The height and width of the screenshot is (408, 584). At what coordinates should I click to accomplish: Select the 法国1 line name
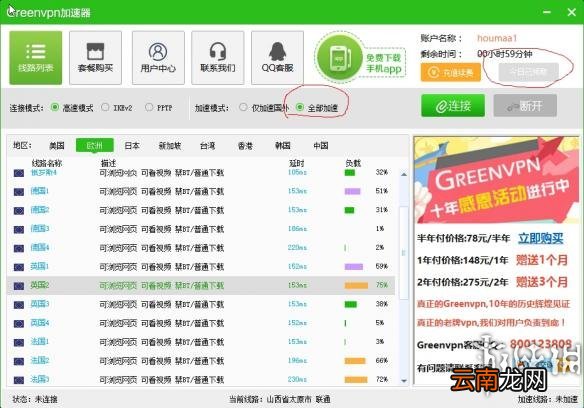tap(39, 342)
